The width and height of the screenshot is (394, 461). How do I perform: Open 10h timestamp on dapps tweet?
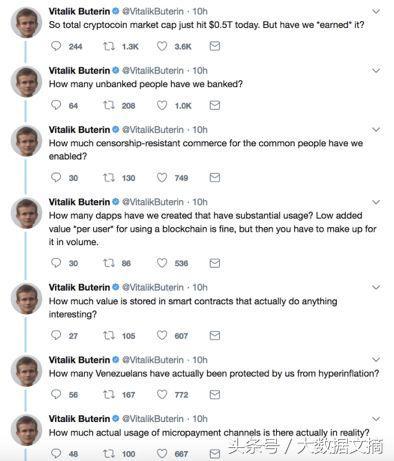coord(200,202)
